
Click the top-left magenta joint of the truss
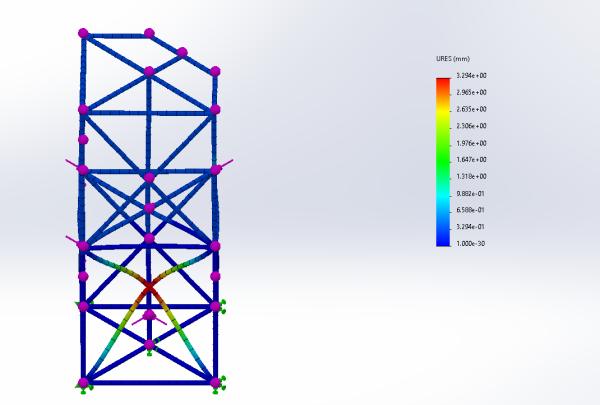(83, 33)
